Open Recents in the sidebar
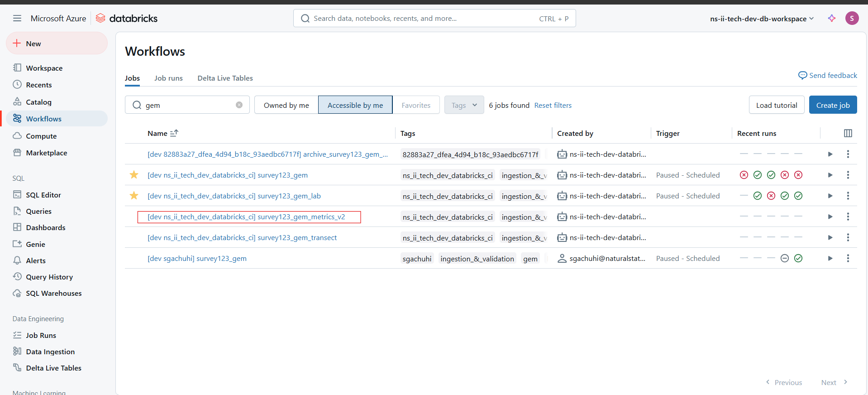This screenshot has width=868, height=395. pos(57,85)
